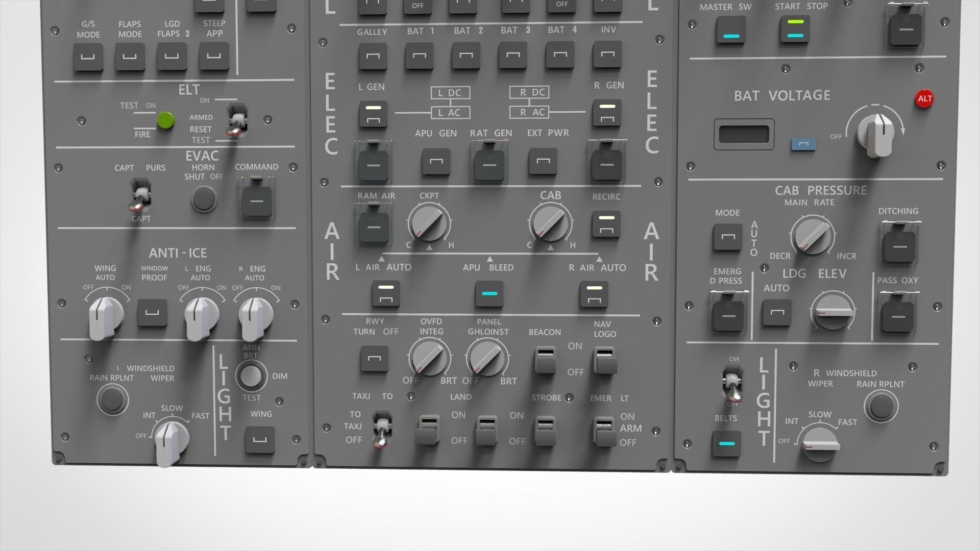Click the guarded EMERG D PRESS switch
The image size is (980, 551).
tap(728, 313)
